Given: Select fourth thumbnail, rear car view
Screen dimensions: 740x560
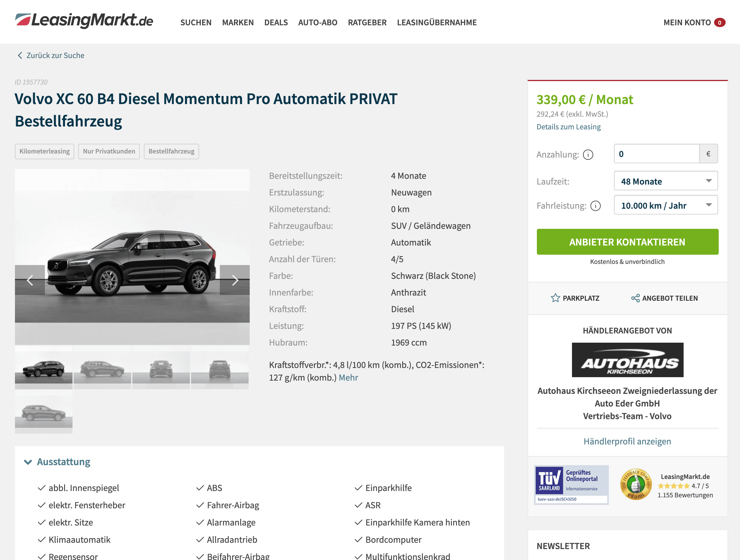Looking at the screenshot, I should coord(220,367).
